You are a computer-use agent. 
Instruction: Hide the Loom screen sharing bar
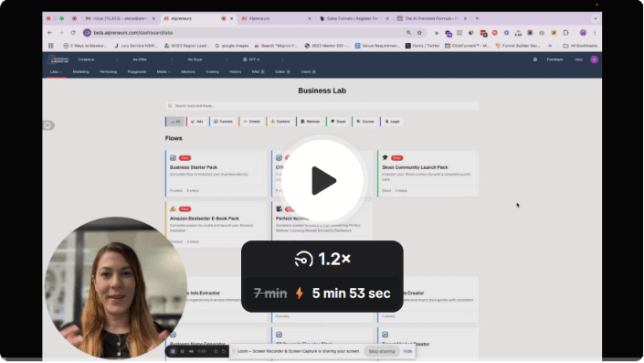click(407, 351)
